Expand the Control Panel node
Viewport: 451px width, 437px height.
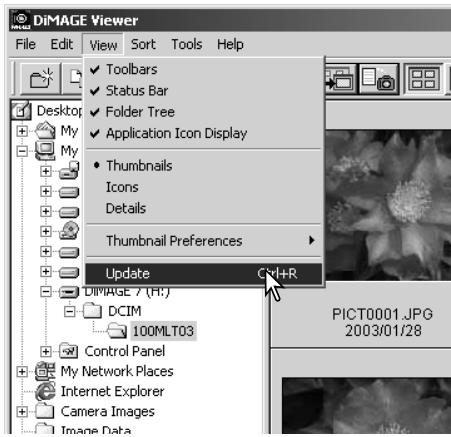[46, 351]
